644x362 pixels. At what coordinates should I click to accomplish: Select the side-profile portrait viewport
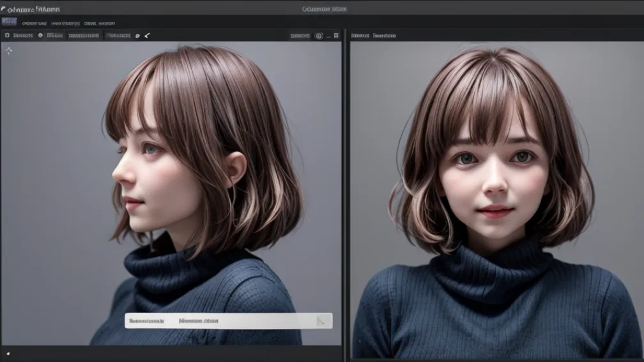pyautogui.click(x=171, y=193)
